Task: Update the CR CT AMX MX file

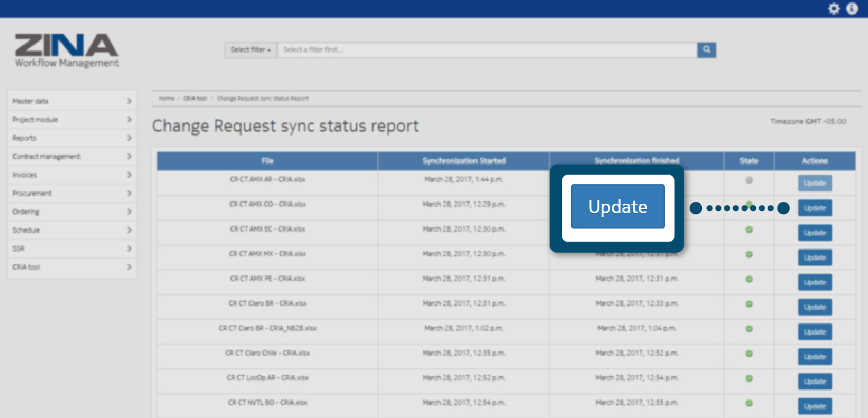Action: (x=815, y=257)
